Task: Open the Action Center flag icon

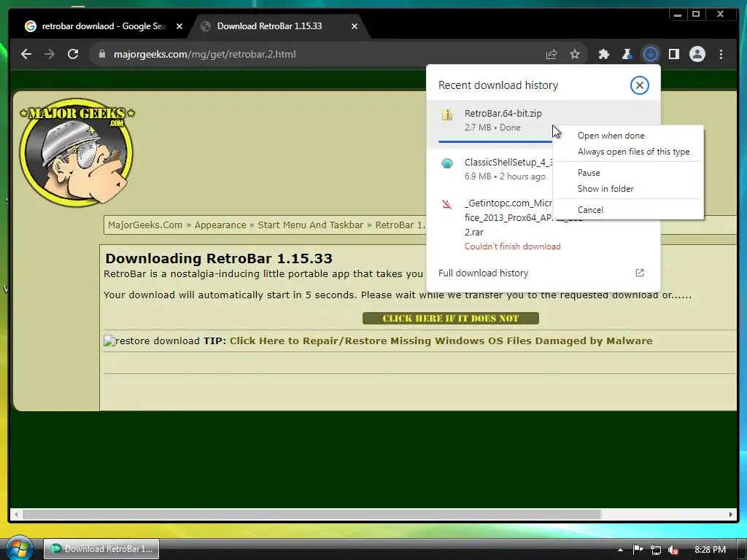Action: pos(638,550)
